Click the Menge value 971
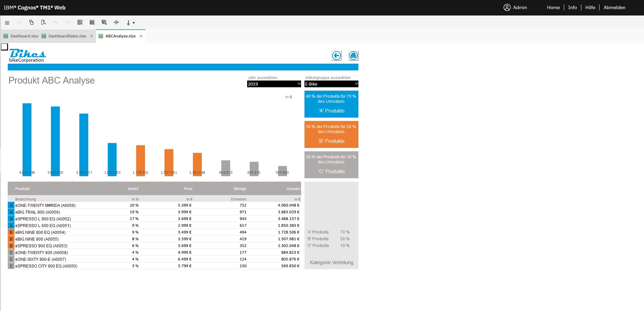 pos(243,212)
